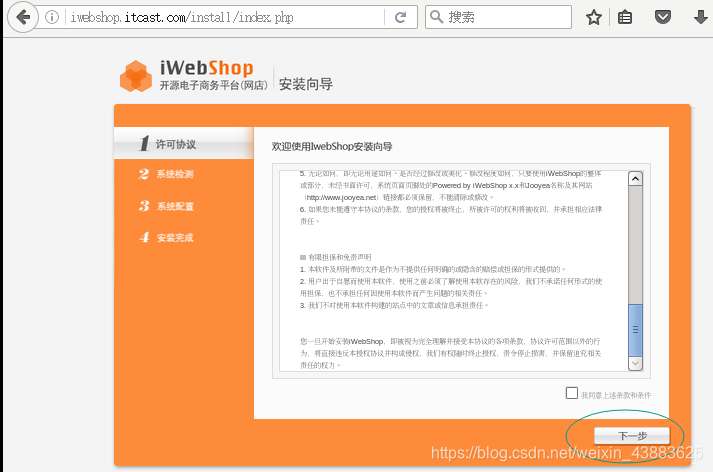Click the iWebShop orange cube logo
The width and height of the screenshot is (713, 472).
coord(136,76)
